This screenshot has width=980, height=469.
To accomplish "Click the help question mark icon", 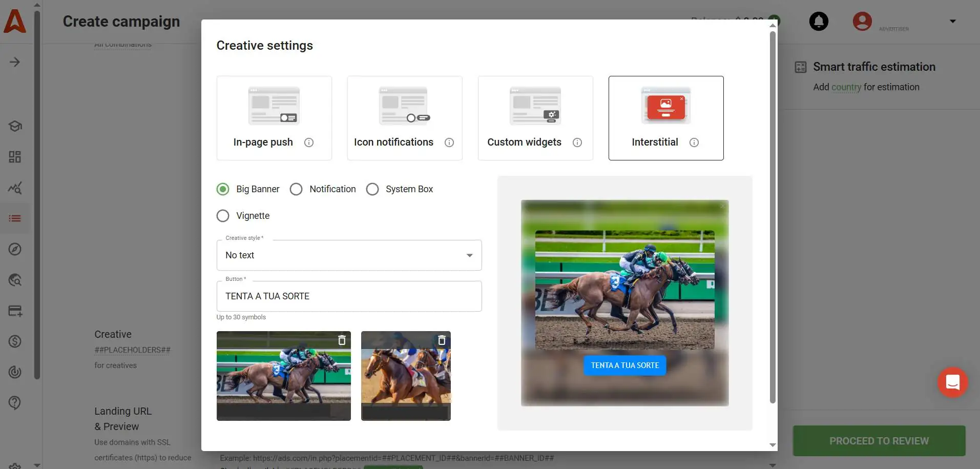I will tap(15, 403).
